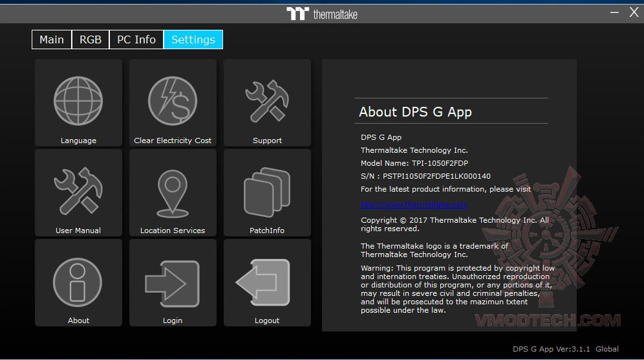This screenshot has height=360, width=644.
Task: Click the Thermaltake logo in title bar
Action: coord(322,14)
